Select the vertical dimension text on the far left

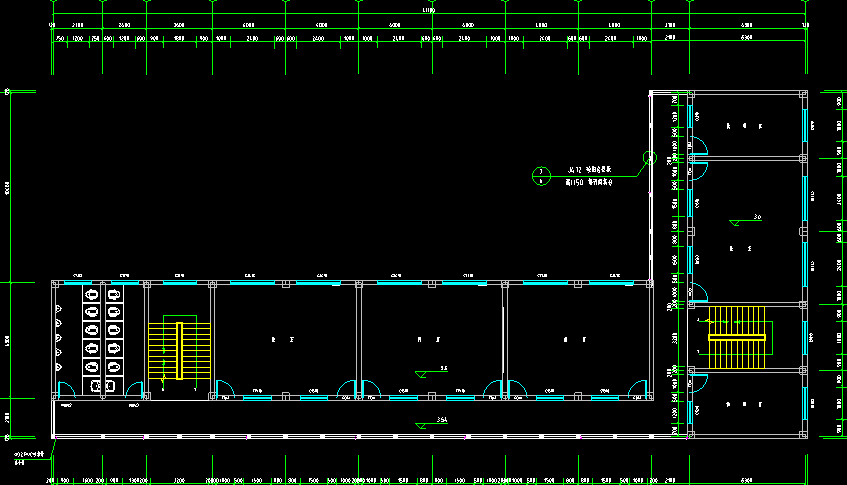pyautogui.click(x=7, y=188)
